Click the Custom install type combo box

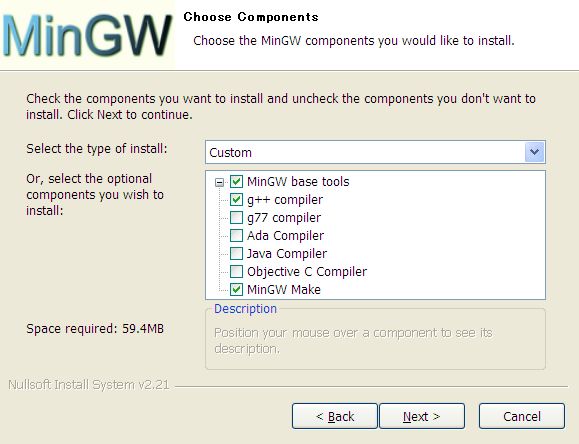pyautogui.click(x=375, y=152)
